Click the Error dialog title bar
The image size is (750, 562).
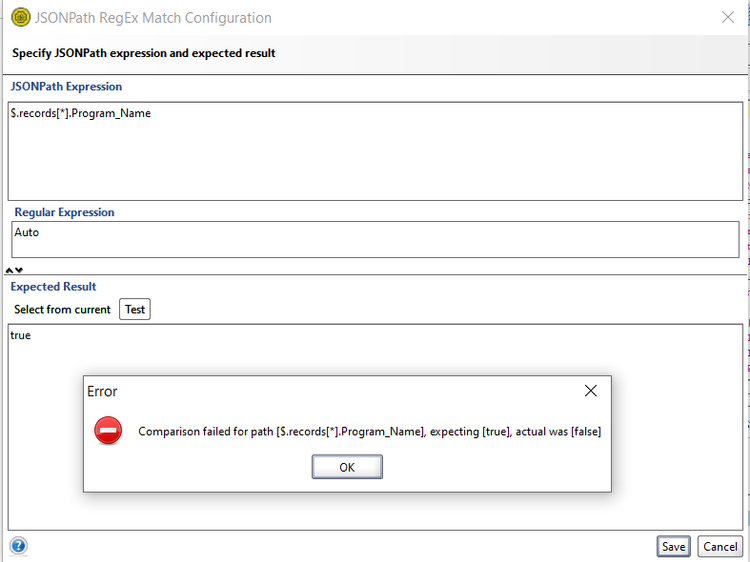click(300, 391)
